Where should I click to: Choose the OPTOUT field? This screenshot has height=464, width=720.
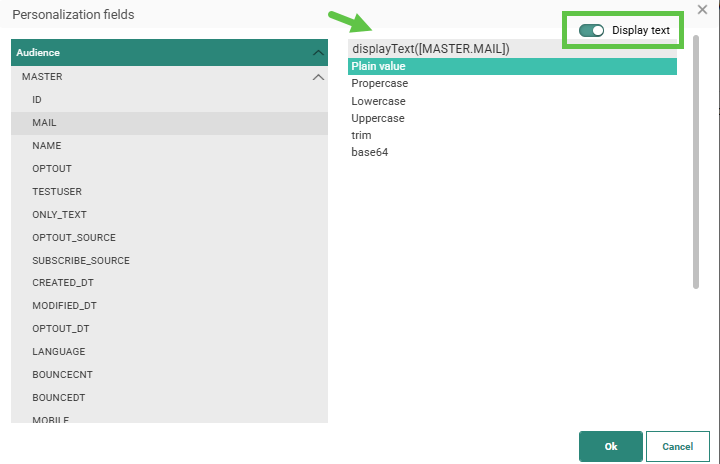pyautogui.click(x=52, y=169)
